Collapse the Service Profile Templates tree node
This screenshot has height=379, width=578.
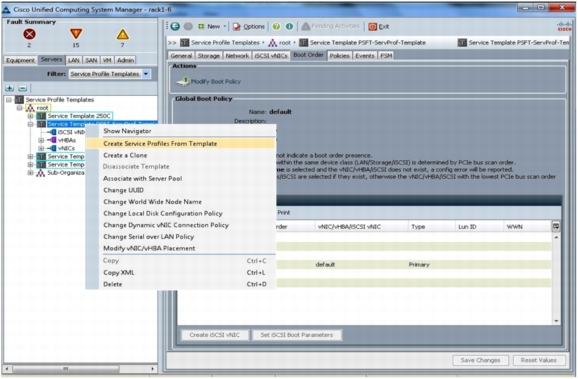9,100
